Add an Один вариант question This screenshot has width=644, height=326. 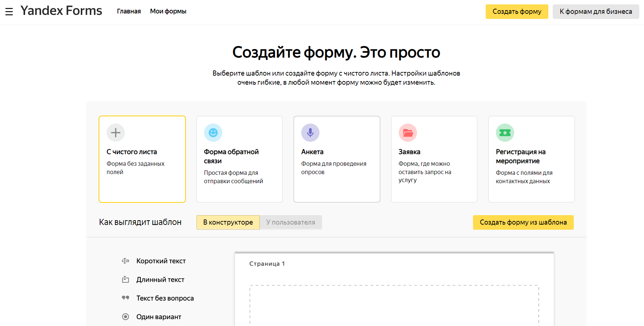coord(159,317)
